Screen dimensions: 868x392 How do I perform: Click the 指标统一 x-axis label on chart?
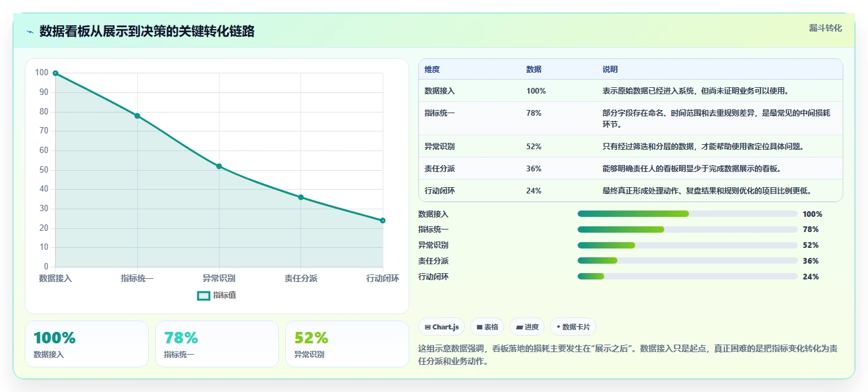pos(137,278)
